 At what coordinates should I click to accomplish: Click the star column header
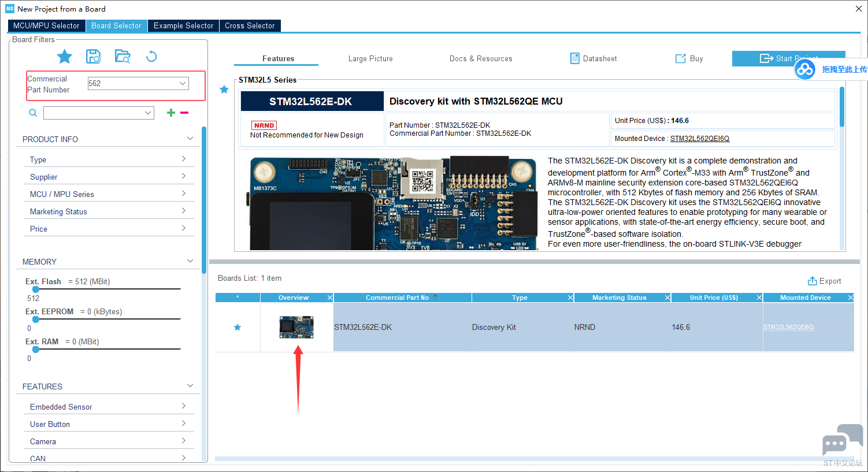click(238, 298)
